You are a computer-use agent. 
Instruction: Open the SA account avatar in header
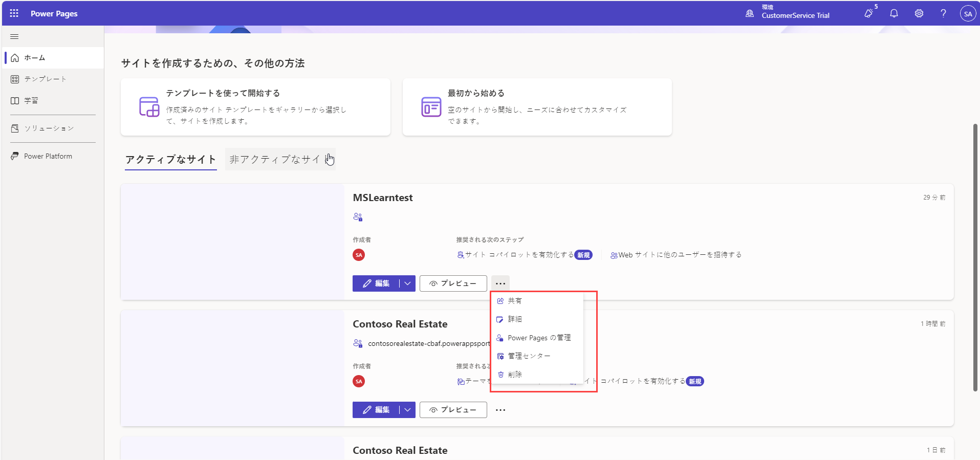968,14
